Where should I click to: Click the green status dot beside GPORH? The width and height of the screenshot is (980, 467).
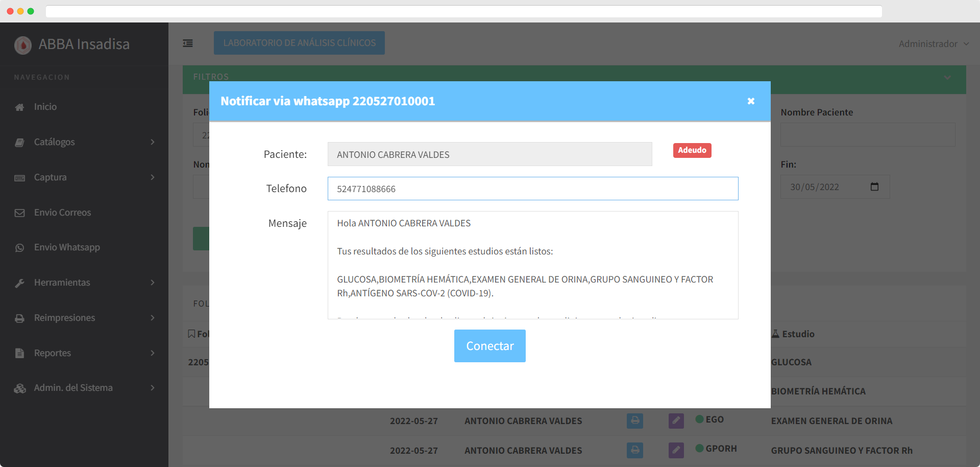[x=700, y=448]
